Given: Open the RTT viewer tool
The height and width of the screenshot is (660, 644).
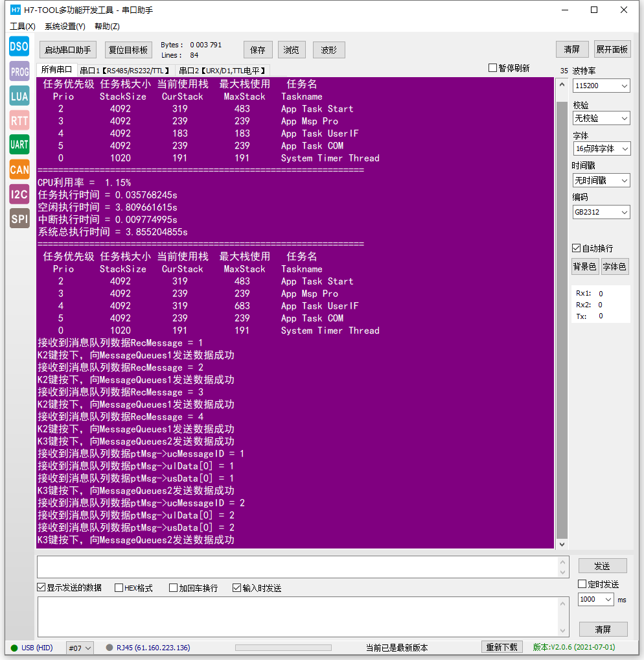Looking at the screenshot, I should [19, 121].
